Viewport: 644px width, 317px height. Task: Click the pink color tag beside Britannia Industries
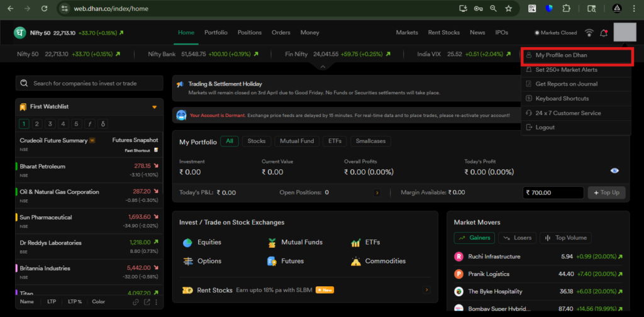tap(16, 269)
